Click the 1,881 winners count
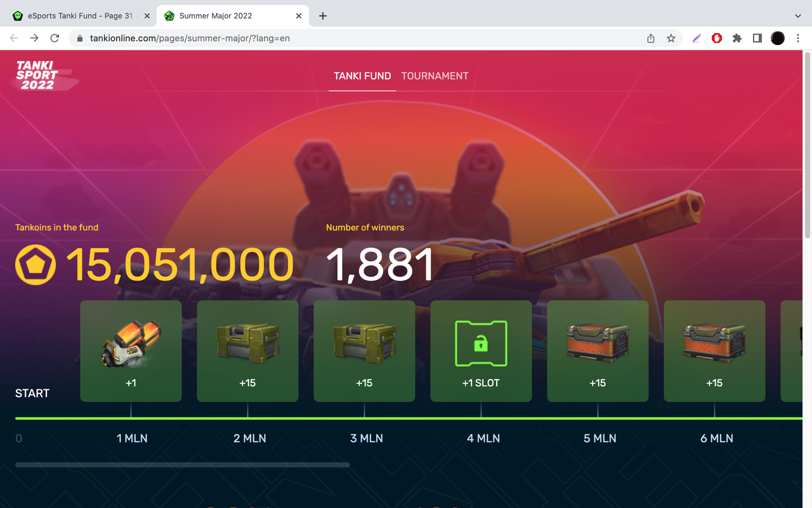This screenshot has width=812, height=508. coord(380,265)
